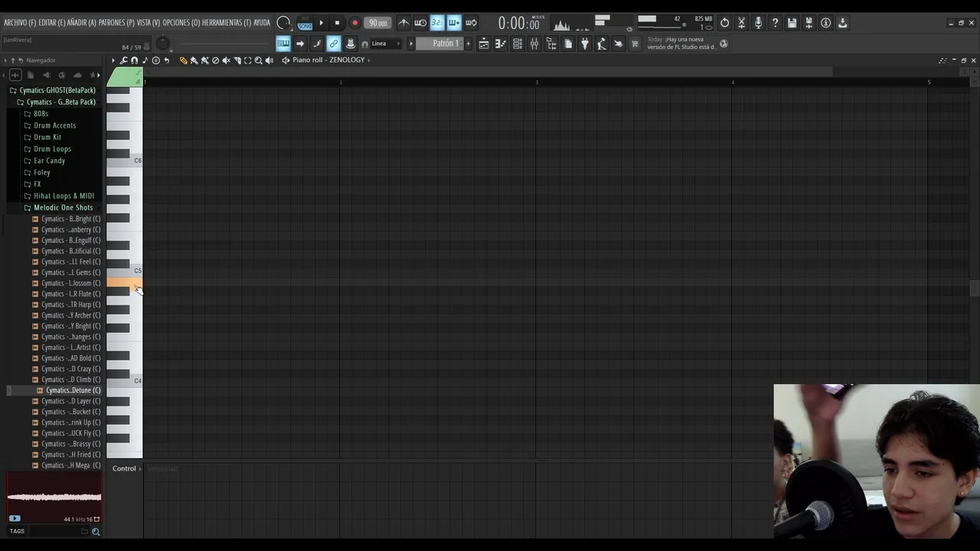Image resolution: width=980 pixels, height=551 pixels.
Task: Open the Línea snap dropdown
Action: 386,44
